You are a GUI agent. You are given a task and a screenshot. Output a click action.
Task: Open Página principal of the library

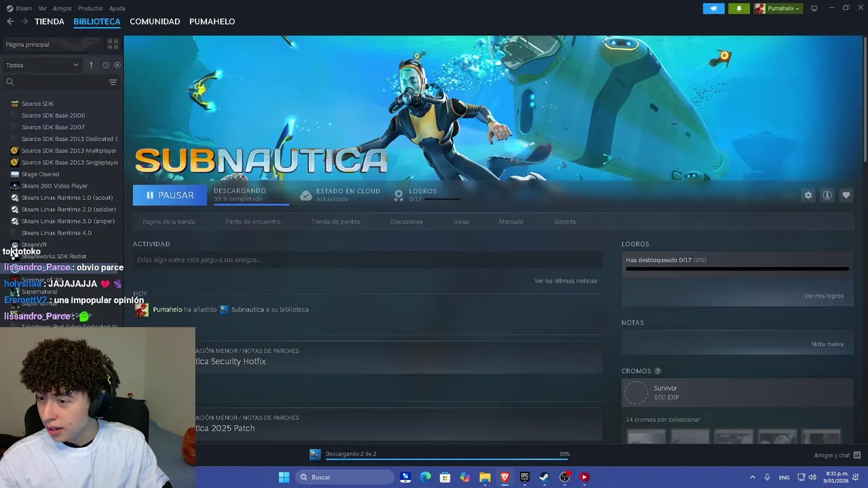pyautogui.click(x=52, y=44)
